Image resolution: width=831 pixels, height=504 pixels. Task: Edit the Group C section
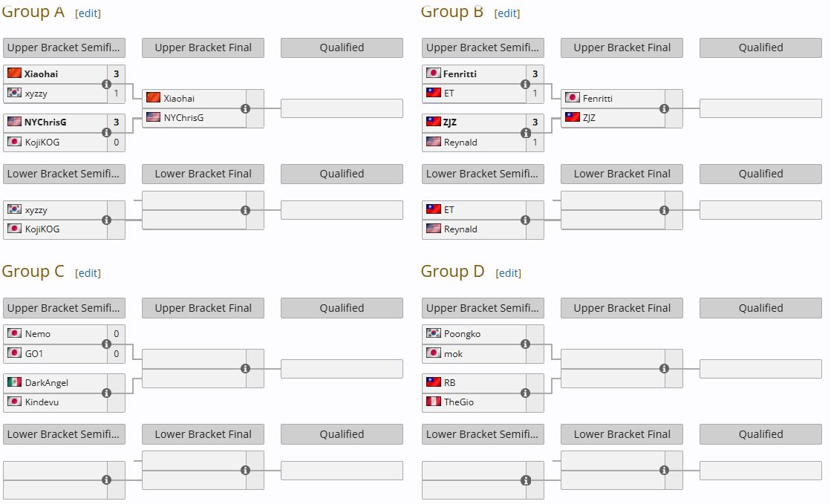click(x=88, y=273)
